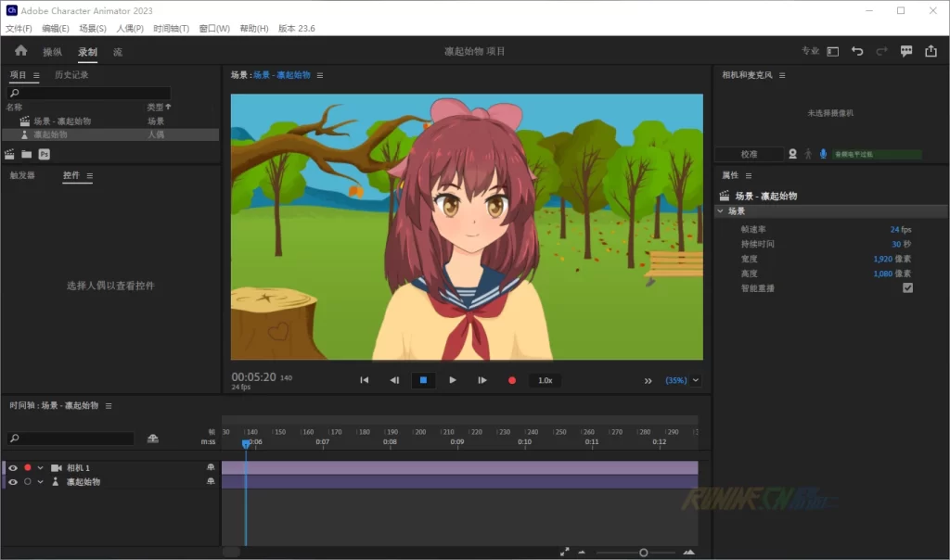Hide the 相机 1 track with eye icon
This screenshot has height=560, width=950.
click(13, 468)
